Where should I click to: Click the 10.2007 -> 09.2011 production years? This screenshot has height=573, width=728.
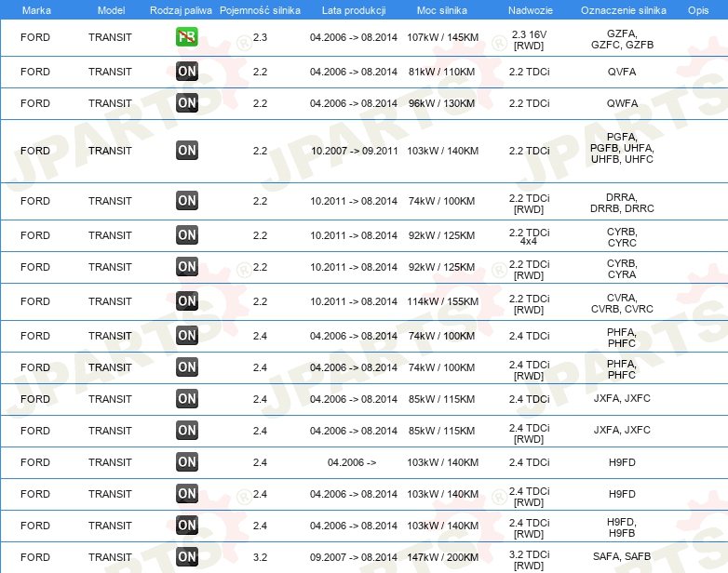355,151
